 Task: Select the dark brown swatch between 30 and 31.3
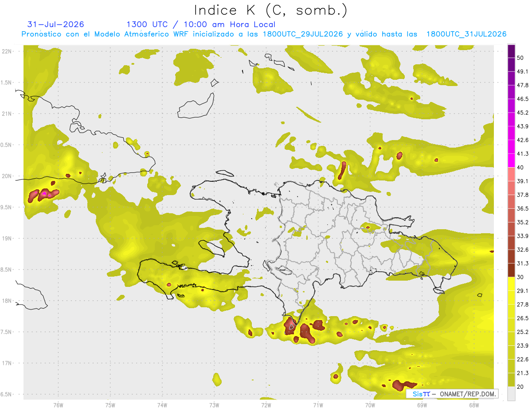tap(512, 270)
